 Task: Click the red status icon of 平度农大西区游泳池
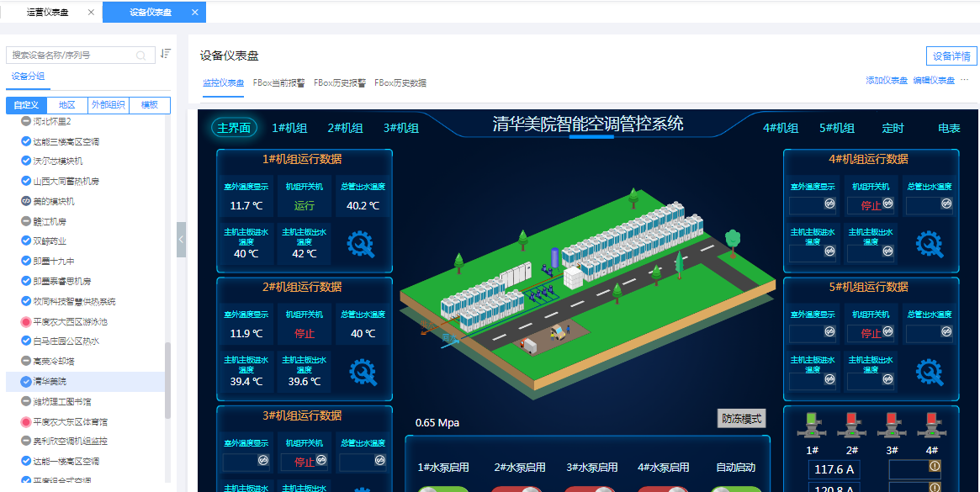[26, 321]
